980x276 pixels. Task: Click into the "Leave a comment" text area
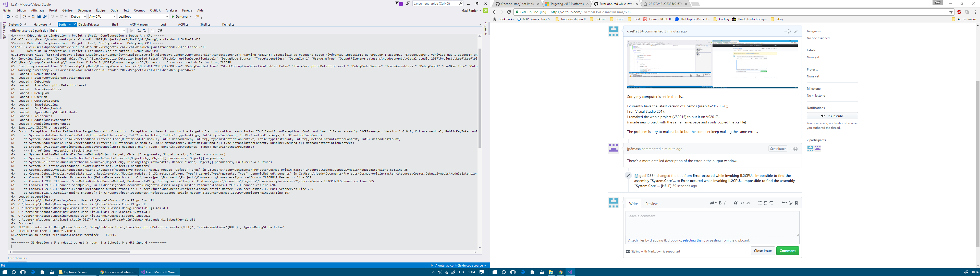tap(712, 224)
